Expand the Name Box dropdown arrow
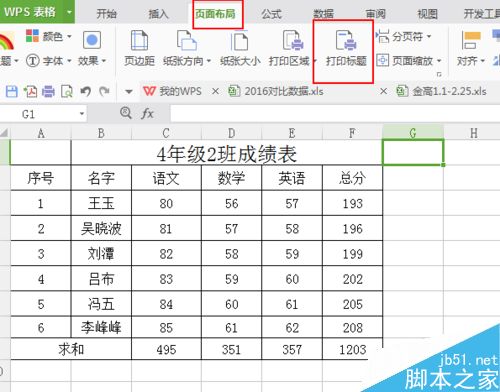 (82, 114)
